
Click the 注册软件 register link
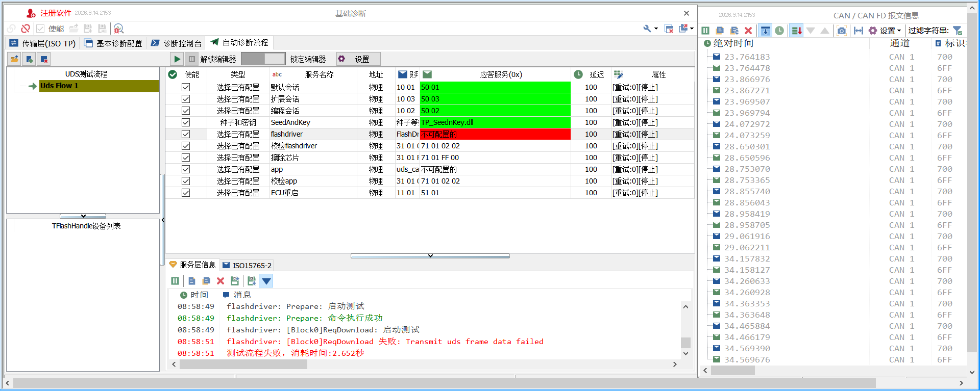coord(56,13)
